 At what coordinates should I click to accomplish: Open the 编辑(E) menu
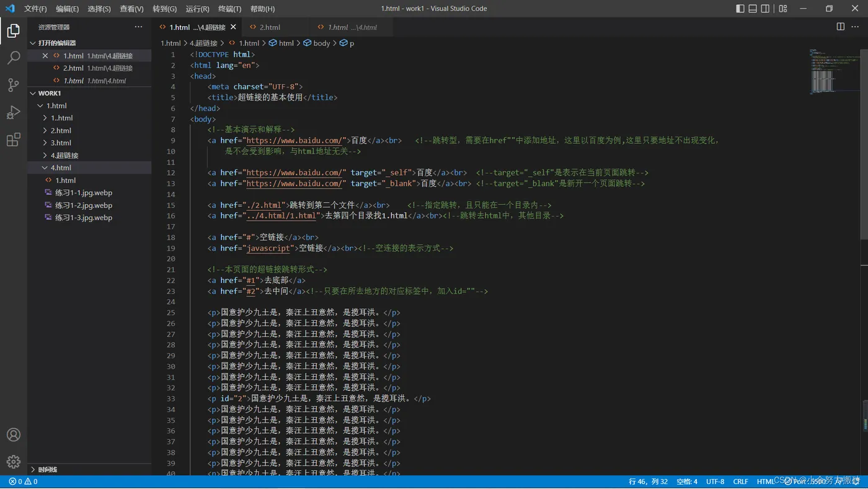coord(67,9)
